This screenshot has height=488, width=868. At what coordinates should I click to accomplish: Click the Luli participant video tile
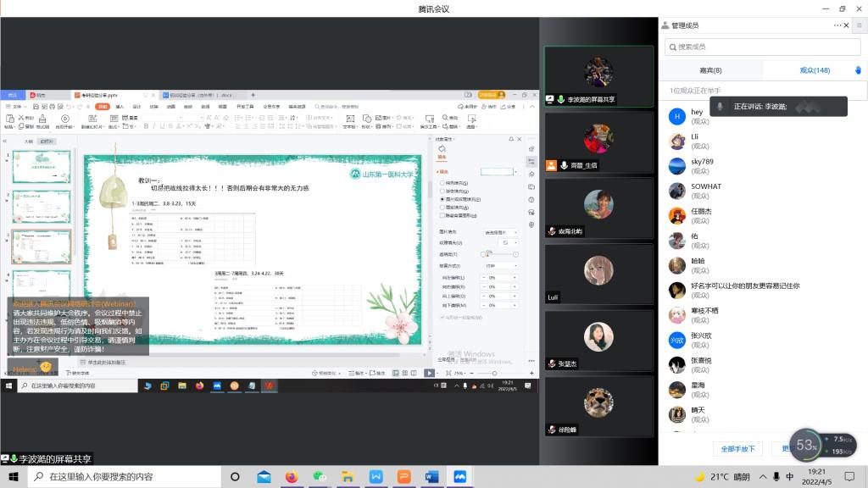tap(598, 274)
